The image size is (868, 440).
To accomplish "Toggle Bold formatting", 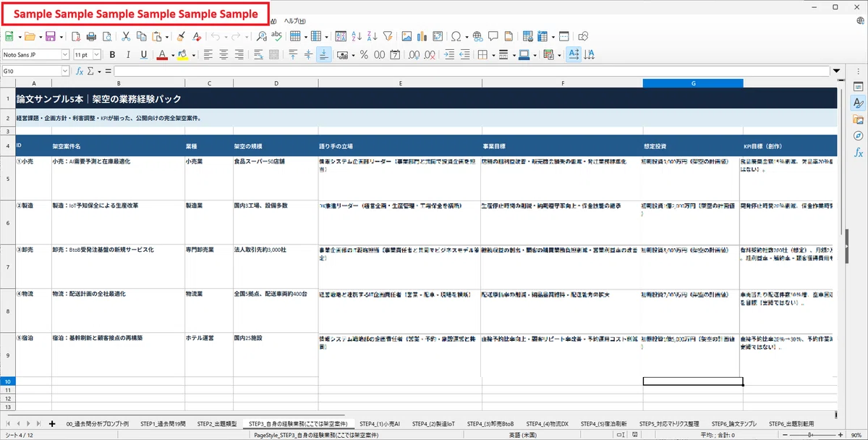I will point(112,54).
